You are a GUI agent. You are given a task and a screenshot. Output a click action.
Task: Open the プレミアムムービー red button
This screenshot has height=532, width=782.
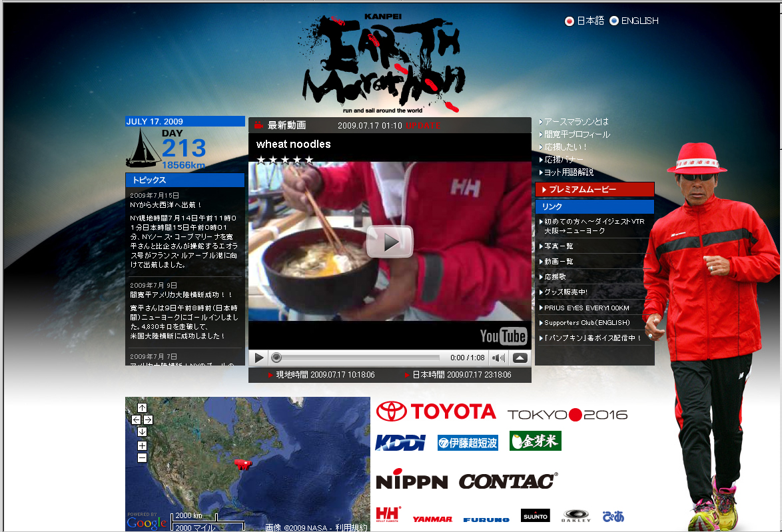pyautogui.click(x=594, y=190)
